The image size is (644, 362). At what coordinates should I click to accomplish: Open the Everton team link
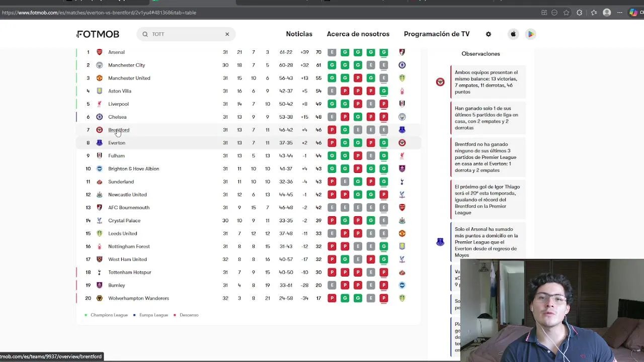coord(117,143)
